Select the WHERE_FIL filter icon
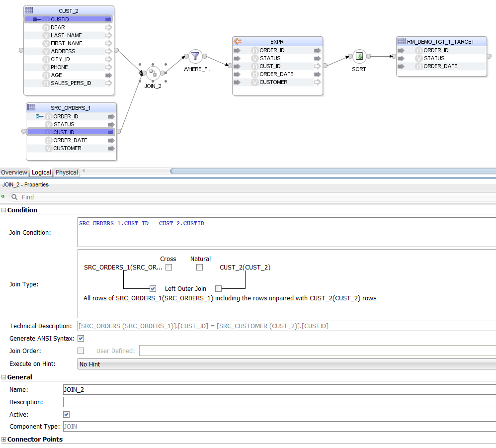 click(x=195, y=56)
